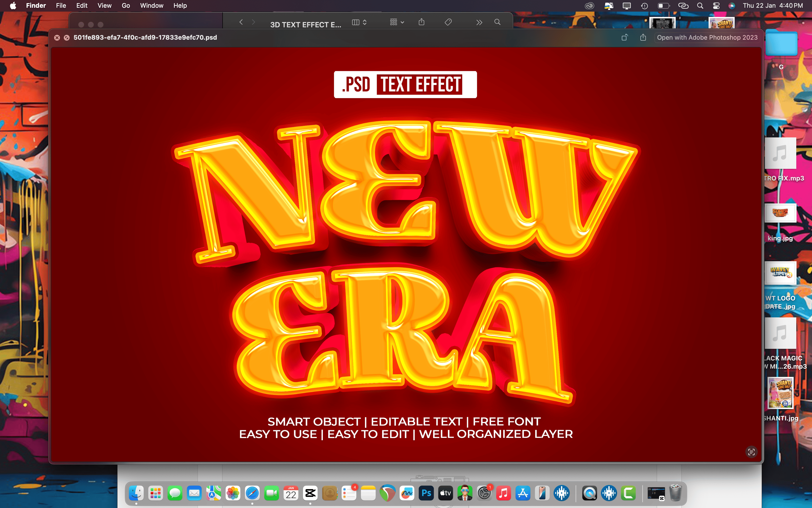This screenshot has height=508, width=812.
Task: Click Open with Adobe Photoshop 2023
Action: [707, 37]
